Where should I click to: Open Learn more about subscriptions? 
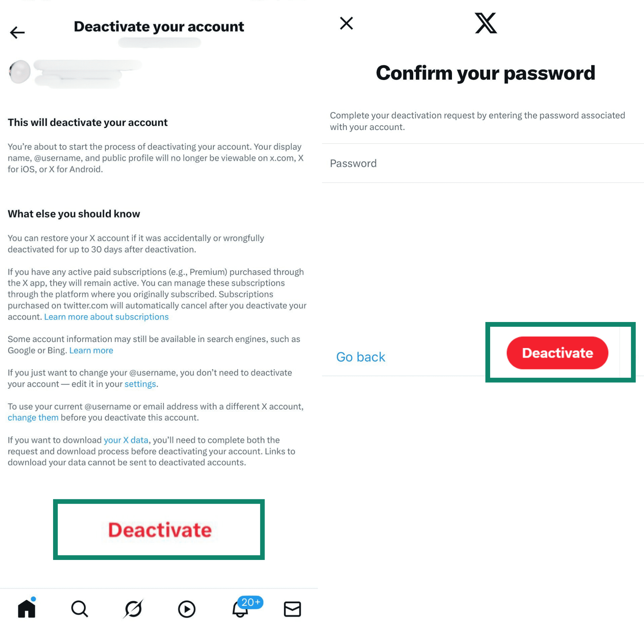106,317
